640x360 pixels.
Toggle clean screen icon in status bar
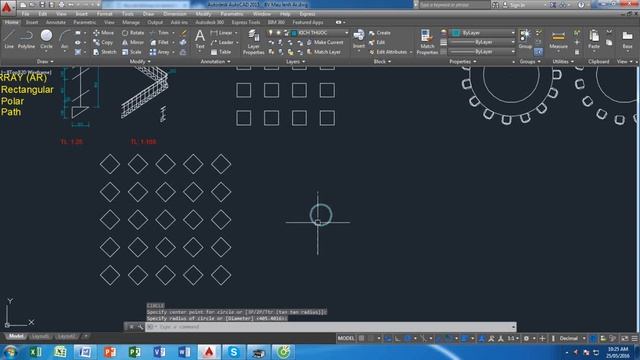click(624, 338)
